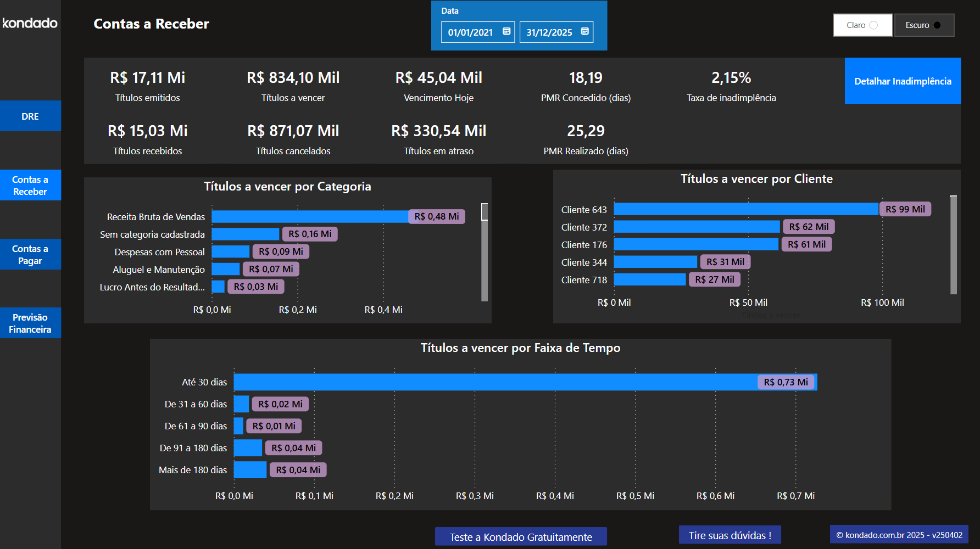Open the start date calendar picker
The height and width of the screenshot is (549, 980).
(506, 31)
